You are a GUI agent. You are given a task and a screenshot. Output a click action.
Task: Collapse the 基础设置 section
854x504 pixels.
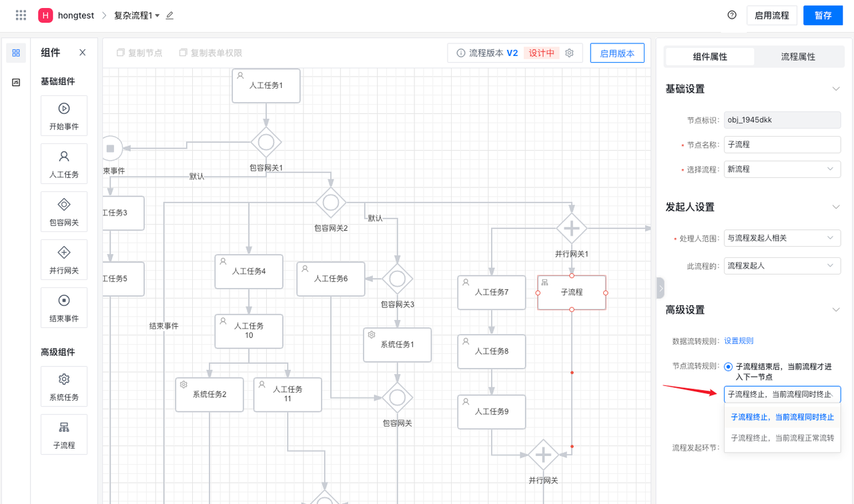pos(835,89)
